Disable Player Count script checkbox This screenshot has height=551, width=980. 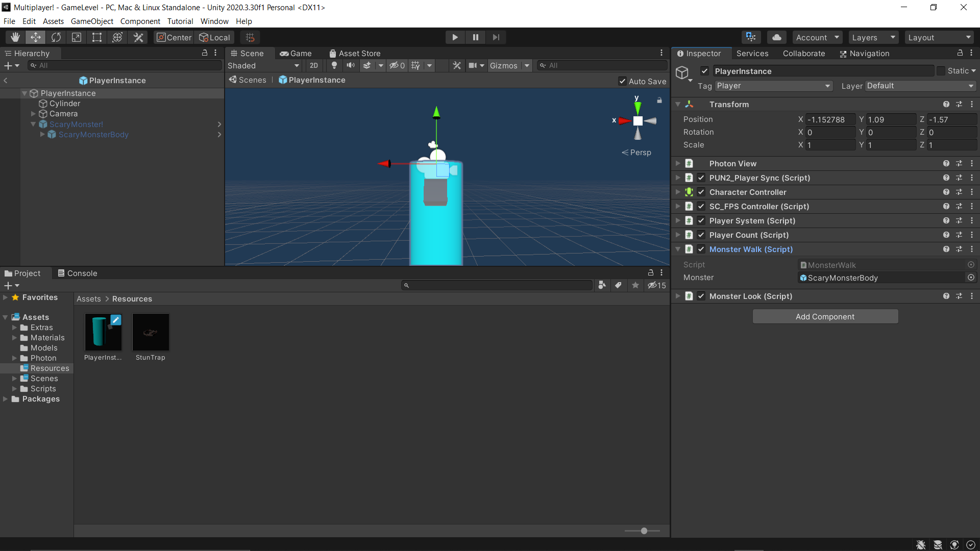pos(701,235)
